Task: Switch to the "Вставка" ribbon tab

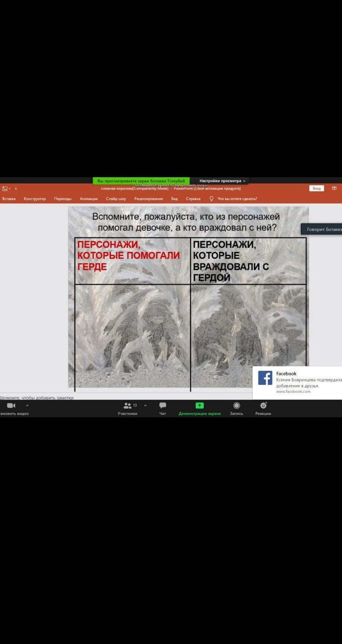Action: pos(9,199)
